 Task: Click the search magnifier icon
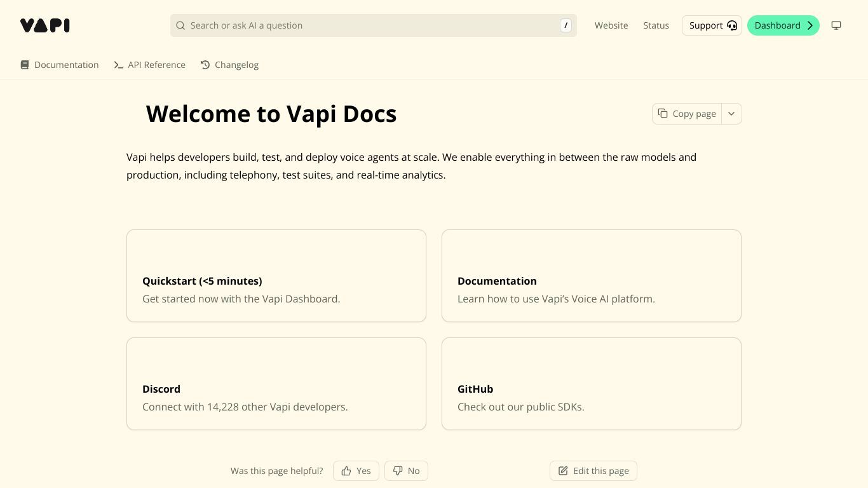[x=180, y=25]
